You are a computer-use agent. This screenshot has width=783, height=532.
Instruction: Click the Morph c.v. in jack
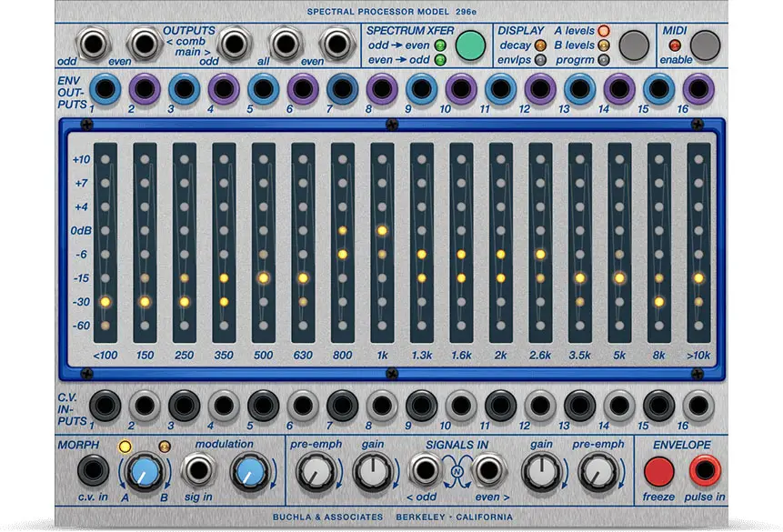[93, 470]
